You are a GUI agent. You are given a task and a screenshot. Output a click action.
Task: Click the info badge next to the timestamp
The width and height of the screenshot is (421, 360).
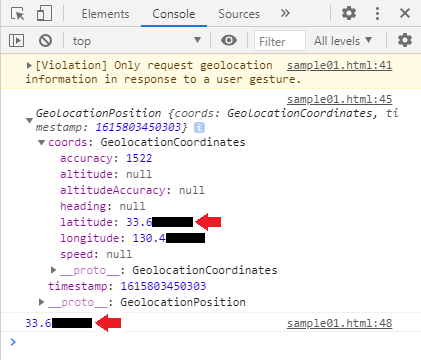(x=199, y=127)
